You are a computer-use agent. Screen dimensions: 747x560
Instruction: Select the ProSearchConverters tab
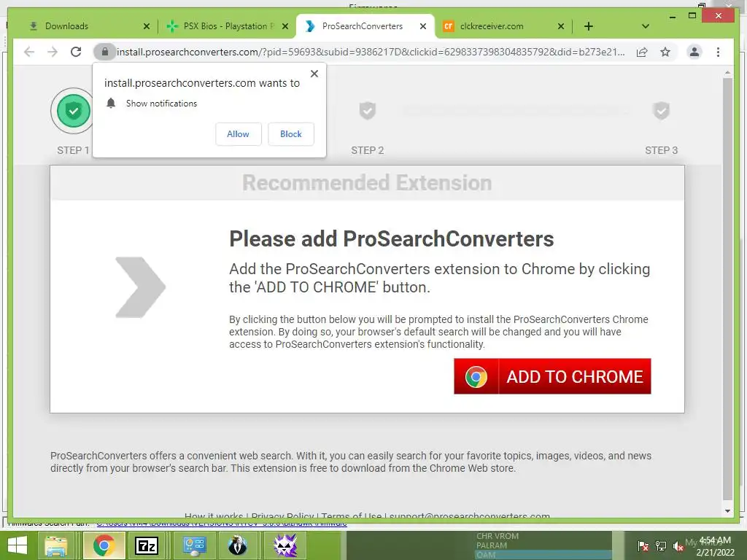point(365,26)
